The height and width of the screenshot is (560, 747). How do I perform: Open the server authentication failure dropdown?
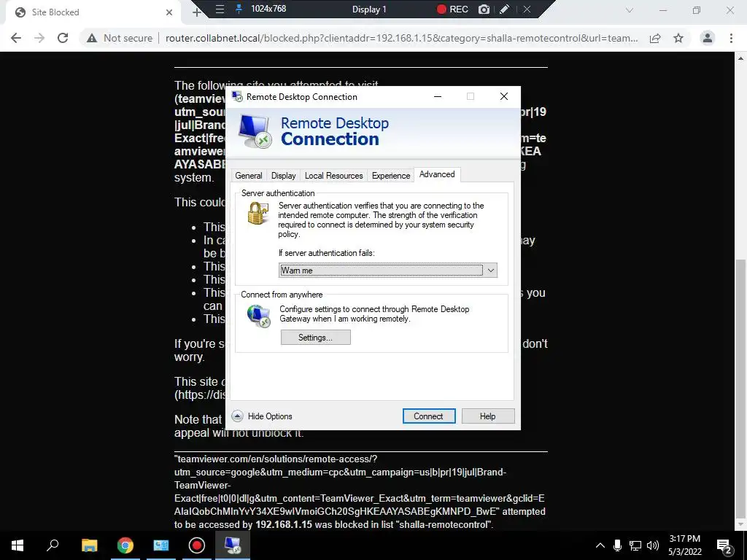tap(388, 271)
